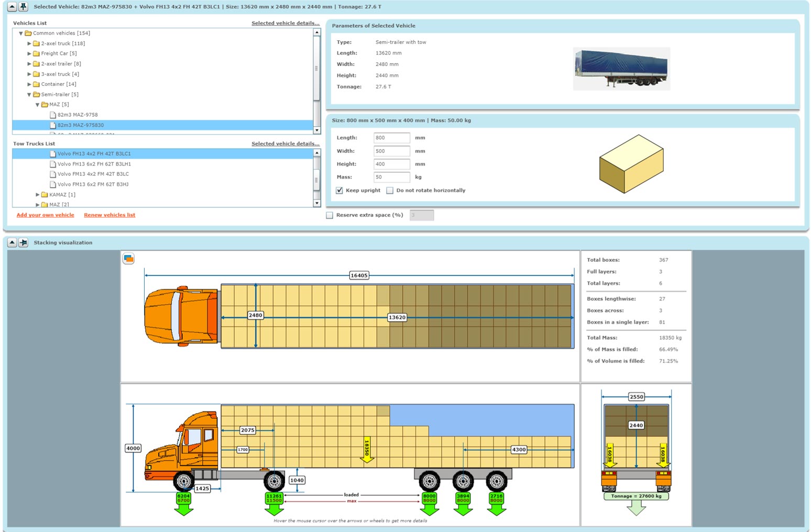Collapse the Selected Vehicle panel with the arrow button

[x=12, y=7]
